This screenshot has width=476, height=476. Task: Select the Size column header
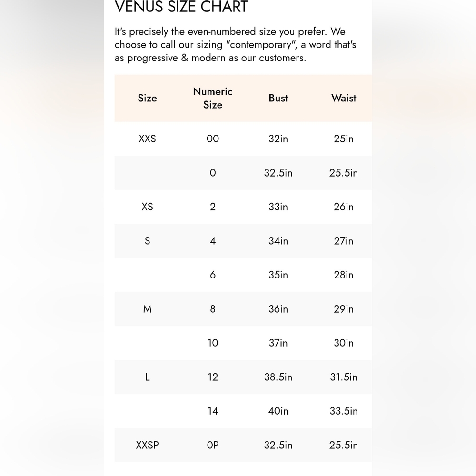(147, 98)
